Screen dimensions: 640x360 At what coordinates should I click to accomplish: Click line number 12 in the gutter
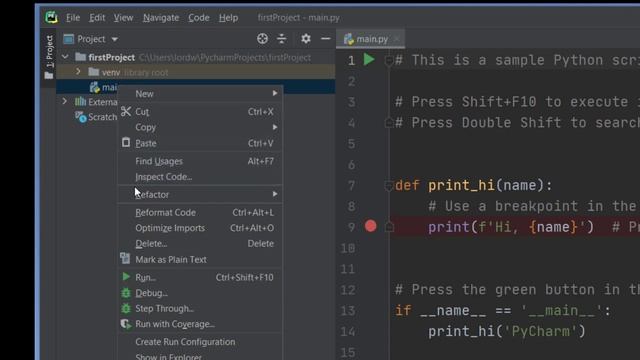(x=348, y=290)
